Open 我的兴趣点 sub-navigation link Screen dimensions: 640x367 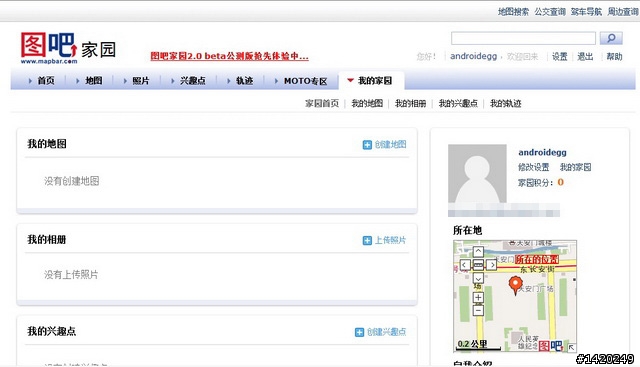click(458, 103)
